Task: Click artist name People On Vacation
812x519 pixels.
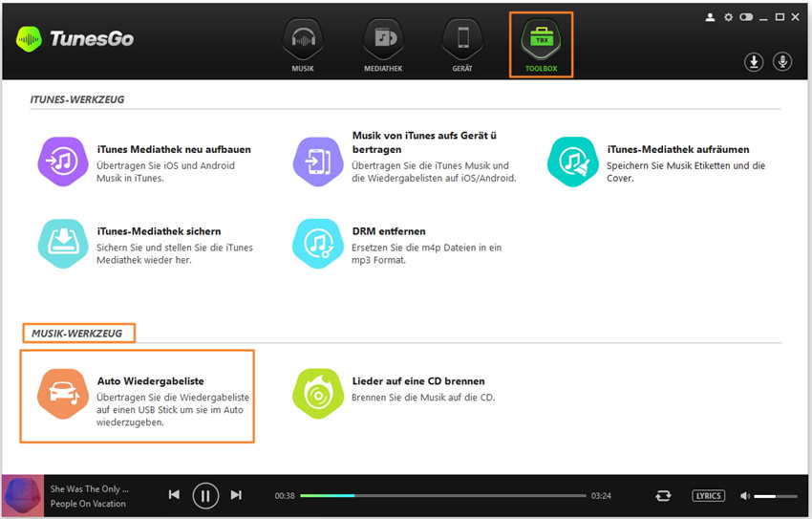Action: coord(88,504)
